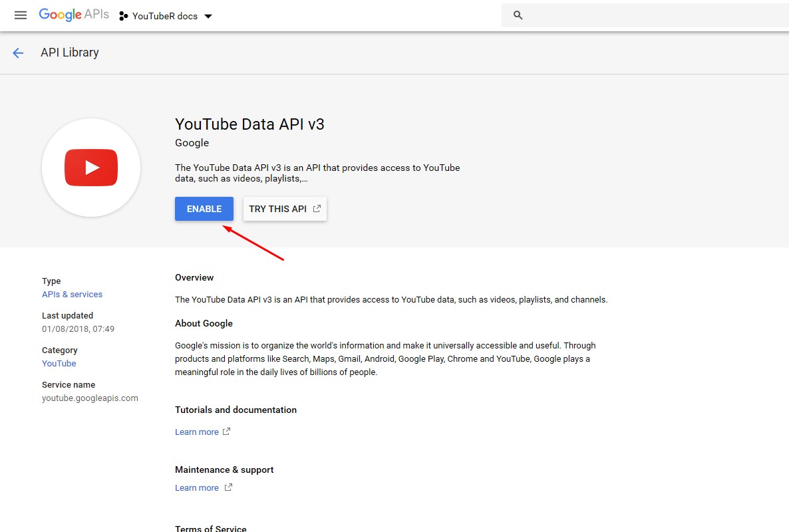Click the Google APIs logo
Screen dimensions: 789x532
click(x=74, y=15)
